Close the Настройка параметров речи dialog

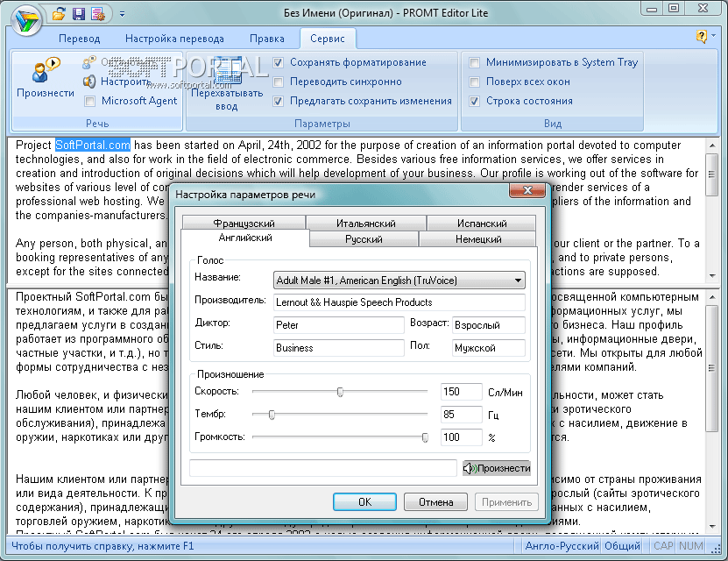coord(527,190)
